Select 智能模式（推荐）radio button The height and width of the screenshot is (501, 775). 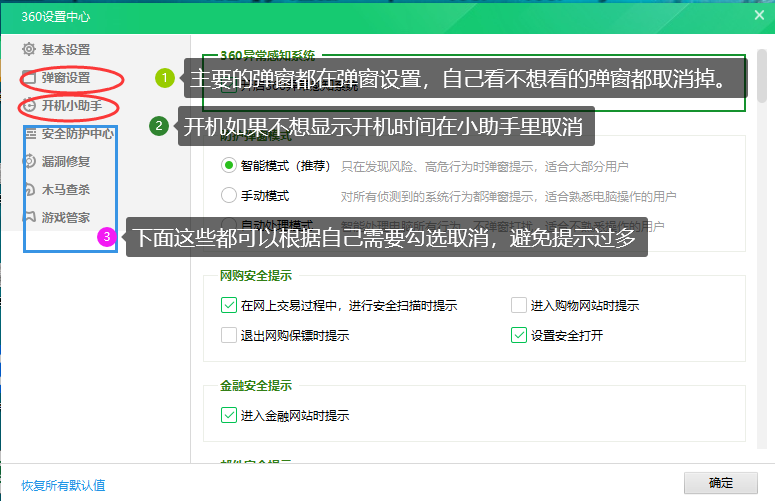228,166
